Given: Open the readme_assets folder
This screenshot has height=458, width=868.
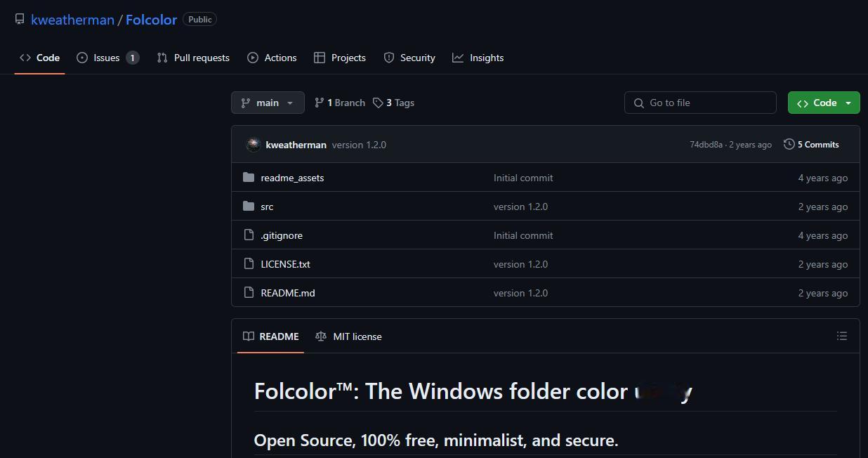Looking at the screenshot, I should pos(292,178).
